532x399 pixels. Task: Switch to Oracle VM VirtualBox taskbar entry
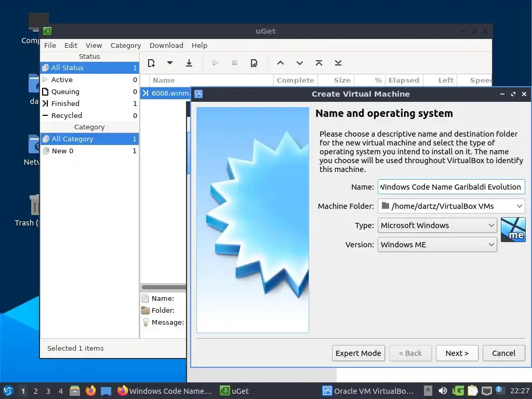tap(368, 391)
